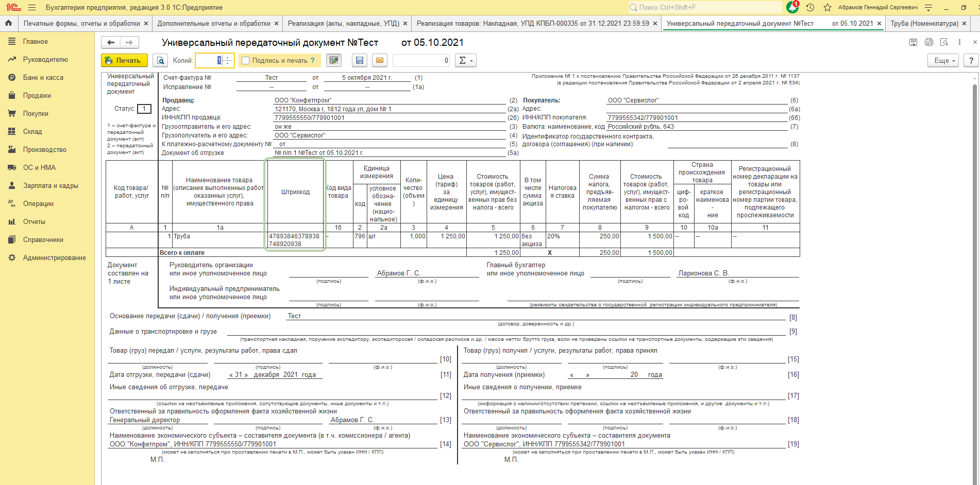Select the accountant name Ларионова С. В.
The width and height of the screenshot is (980, 485).
tap(703, 273)
